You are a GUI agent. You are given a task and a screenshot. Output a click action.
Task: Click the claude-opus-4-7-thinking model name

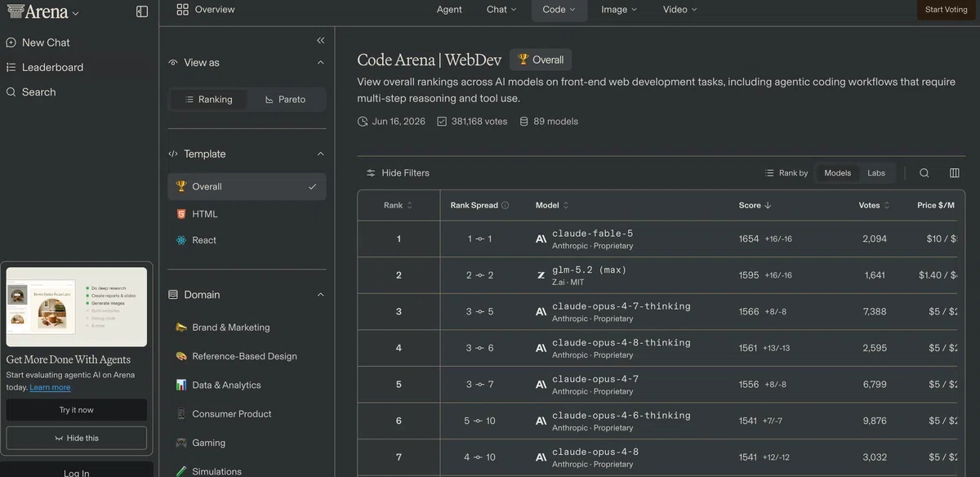[621, 306]
